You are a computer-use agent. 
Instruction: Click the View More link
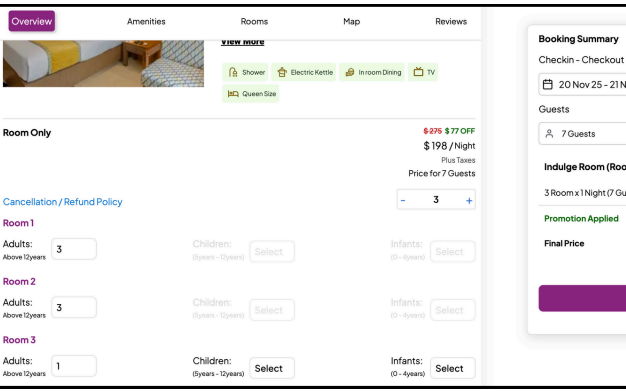click(242, 42)
